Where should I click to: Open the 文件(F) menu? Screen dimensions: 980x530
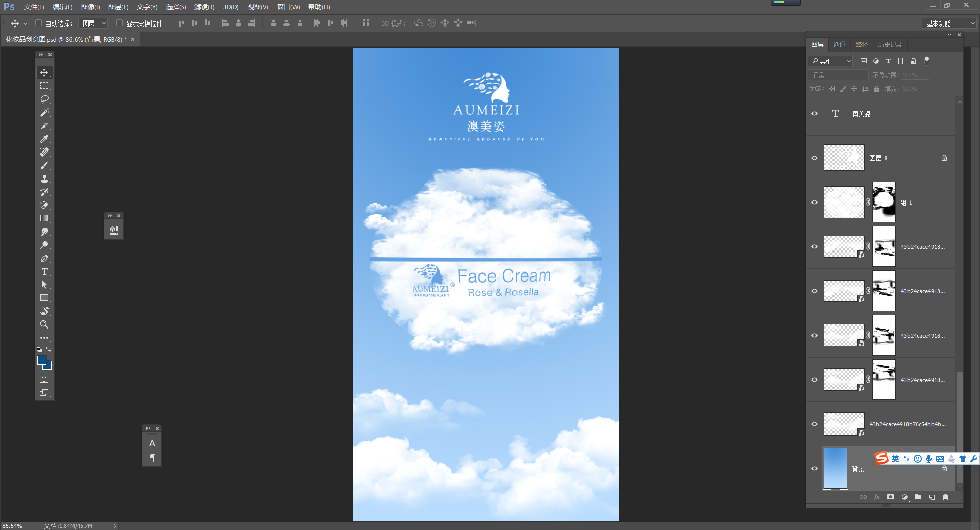[34, 7]
